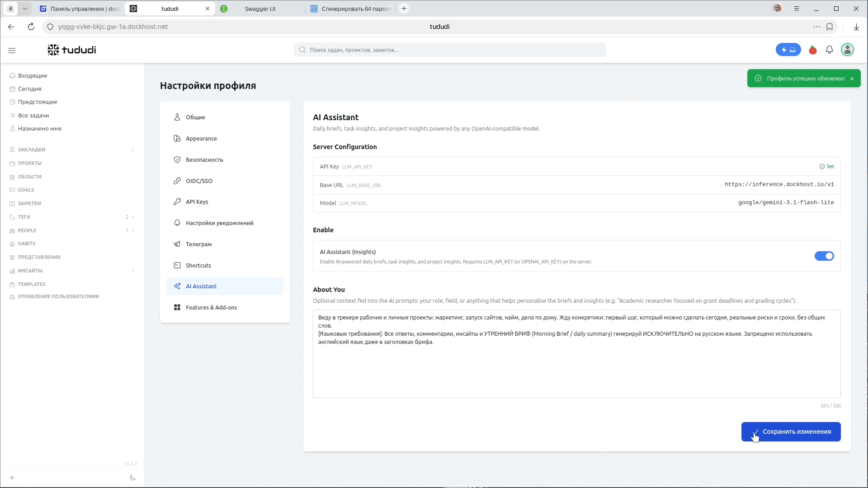
Task: Open the notifications bell
Action: point(829,50)
